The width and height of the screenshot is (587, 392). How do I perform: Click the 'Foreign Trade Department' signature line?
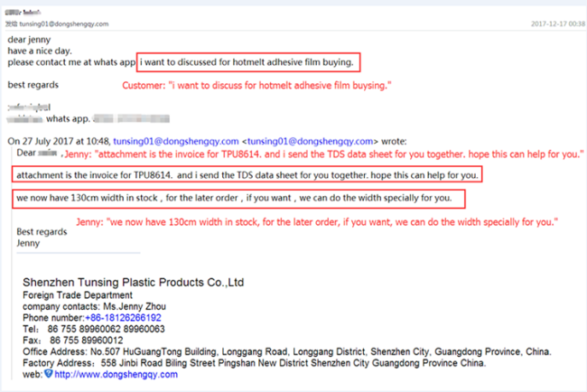tap(78, 295)
